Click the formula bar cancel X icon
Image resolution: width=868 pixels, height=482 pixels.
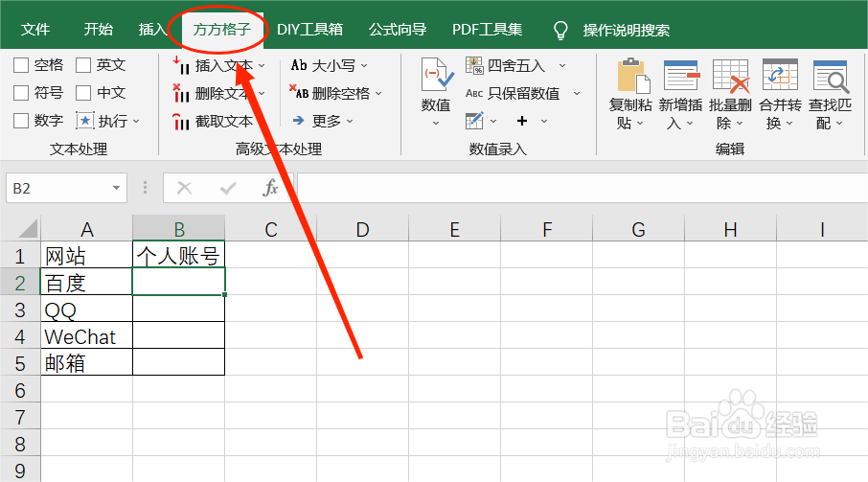coord(184,188)
